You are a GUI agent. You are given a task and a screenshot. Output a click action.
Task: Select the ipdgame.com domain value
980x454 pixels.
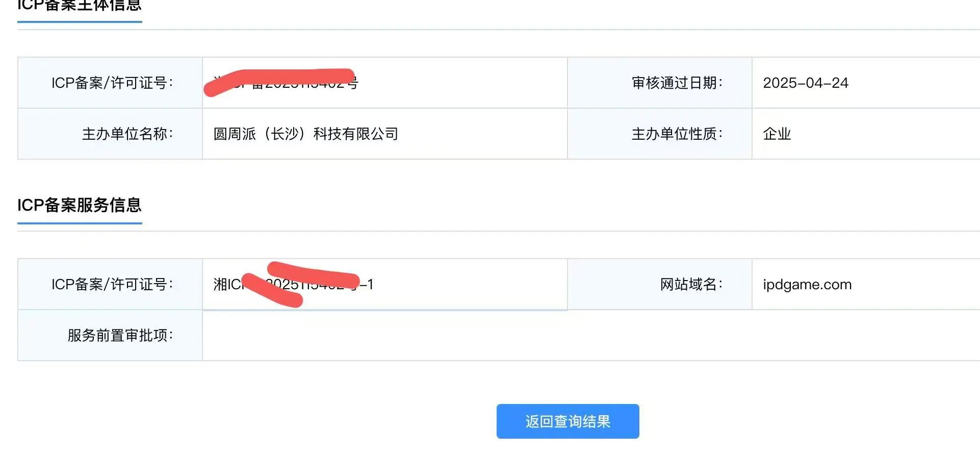tap(807, 285)
